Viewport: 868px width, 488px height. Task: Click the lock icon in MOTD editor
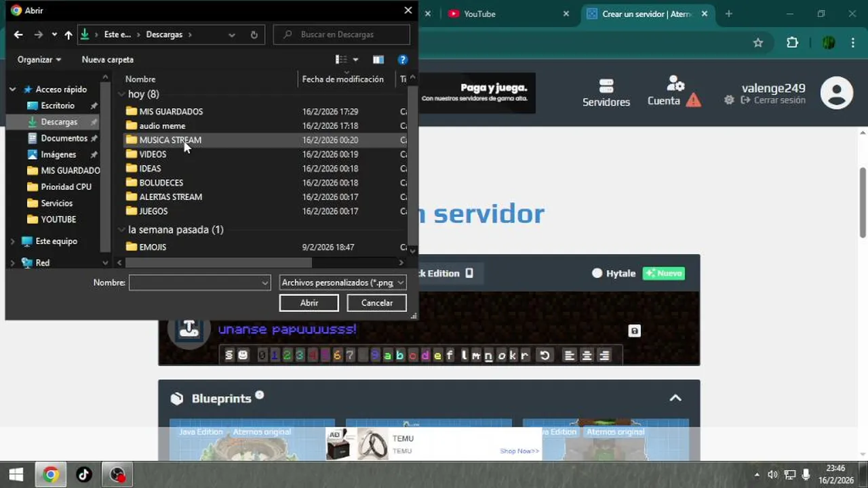pos(634,331)
